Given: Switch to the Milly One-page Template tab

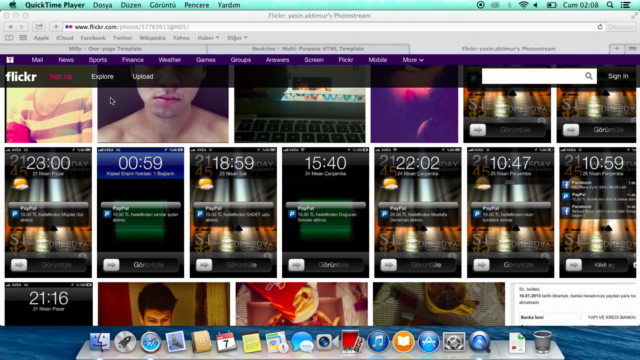Looking at the screenshot, I should (x=105, y=49).
